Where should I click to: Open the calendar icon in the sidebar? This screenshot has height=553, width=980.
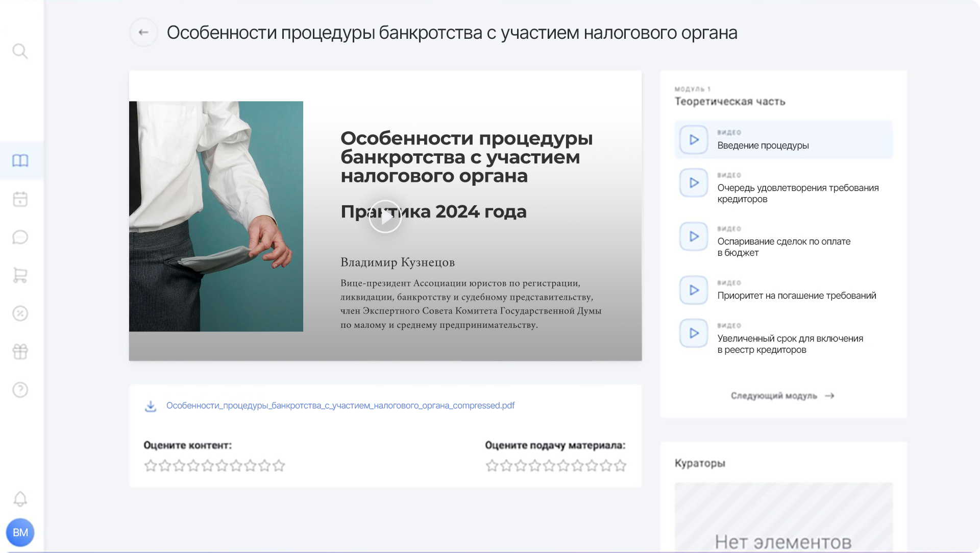click(x=20, y=199)
